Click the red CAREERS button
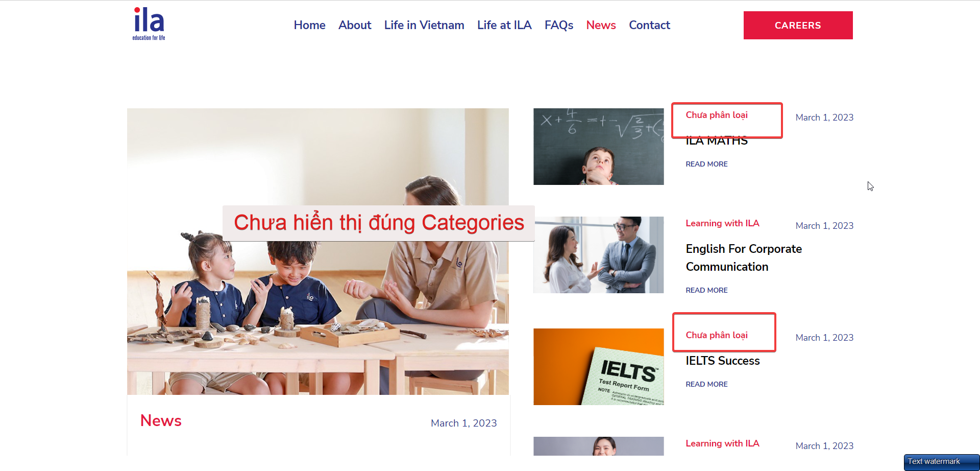This screenshot has height=471, width=980. pyautogui.click(x=798, y=25)
